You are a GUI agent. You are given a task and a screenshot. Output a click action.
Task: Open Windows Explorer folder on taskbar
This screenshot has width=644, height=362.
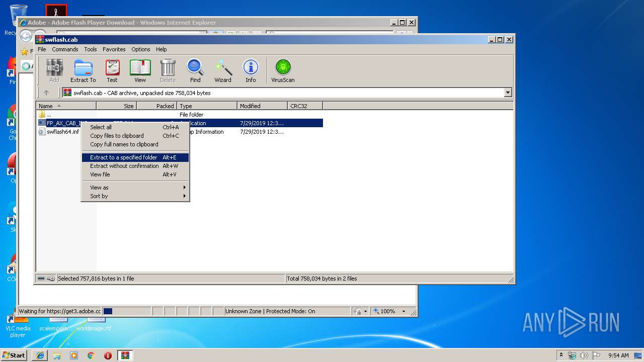pos(57,355)
